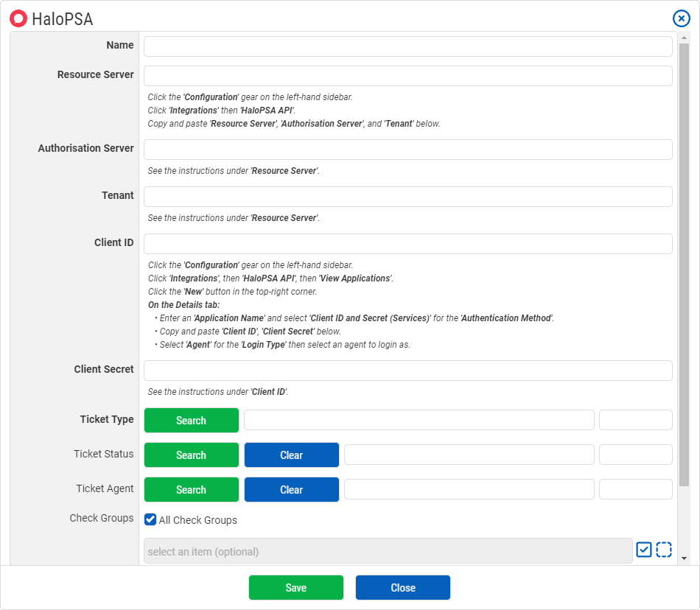Viewport: 700px width, 610px height.
Task: Focus the Name input field
Action: tap(407, 46)
